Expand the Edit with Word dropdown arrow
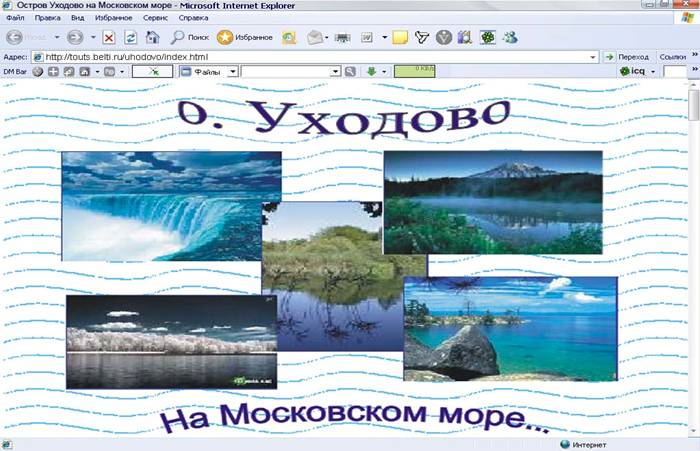This screenshot has width=700, height=451. click(384, 38)
